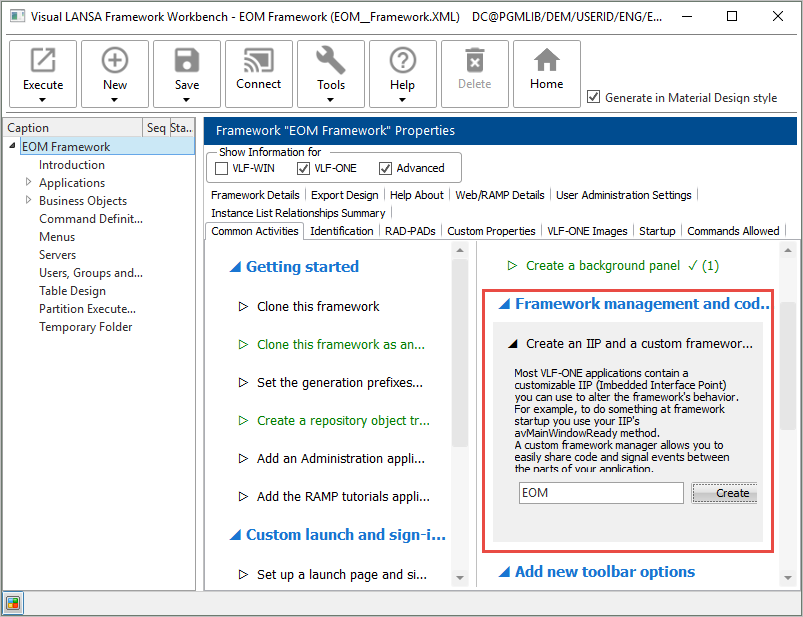This screenshot has height=617, width=803.
Task: Open the Export Design tab
Action: click(345, 195)
